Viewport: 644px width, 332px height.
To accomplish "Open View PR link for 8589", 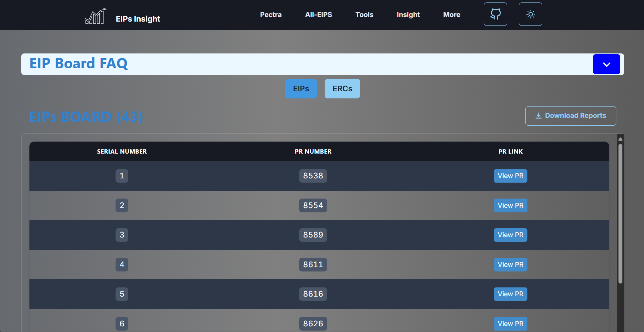I will click(510, 235).
